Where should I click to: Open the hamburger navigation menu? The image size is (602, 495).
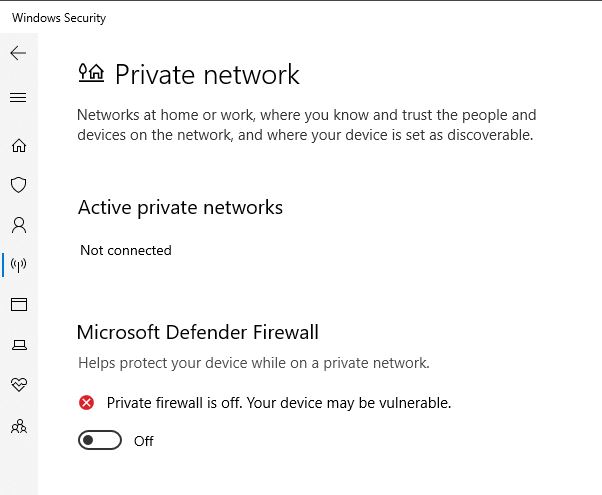coord(18,97)
